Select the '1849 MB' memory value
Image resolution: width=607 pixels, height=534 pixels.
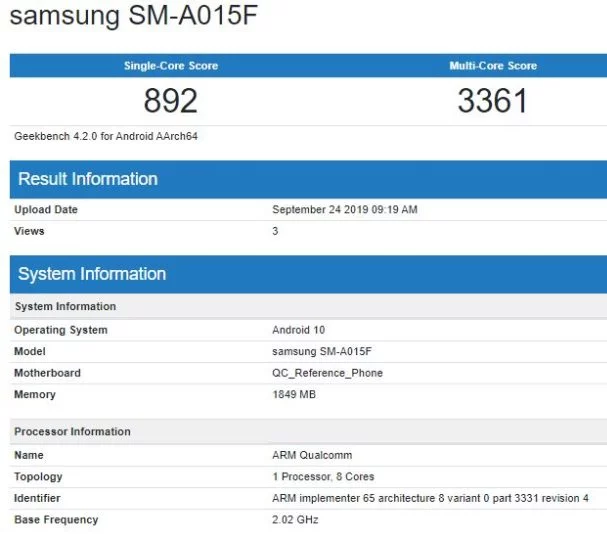[x=294, y=394]
